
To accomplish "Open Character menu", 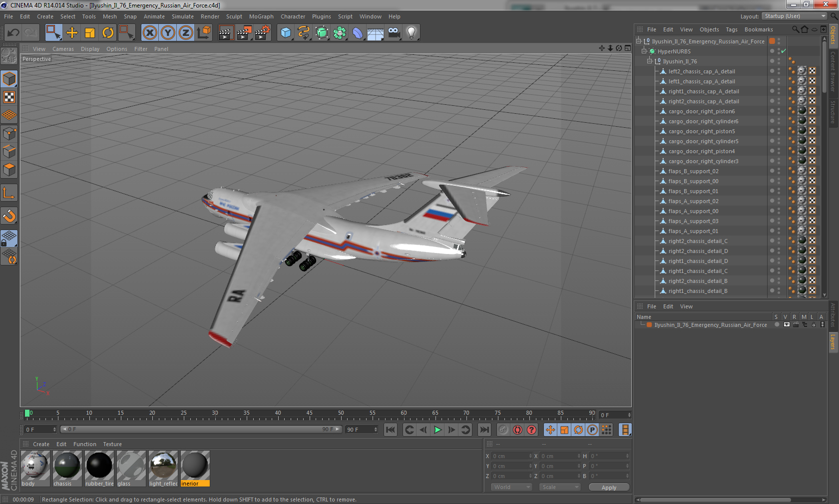I will point(293,16).
